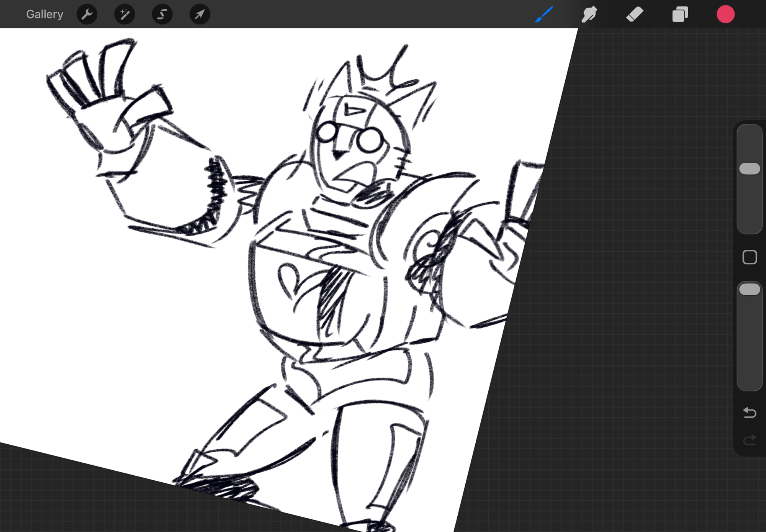Select the Brush tool
Screen dimensions: 766x532
tap(544, 15)
